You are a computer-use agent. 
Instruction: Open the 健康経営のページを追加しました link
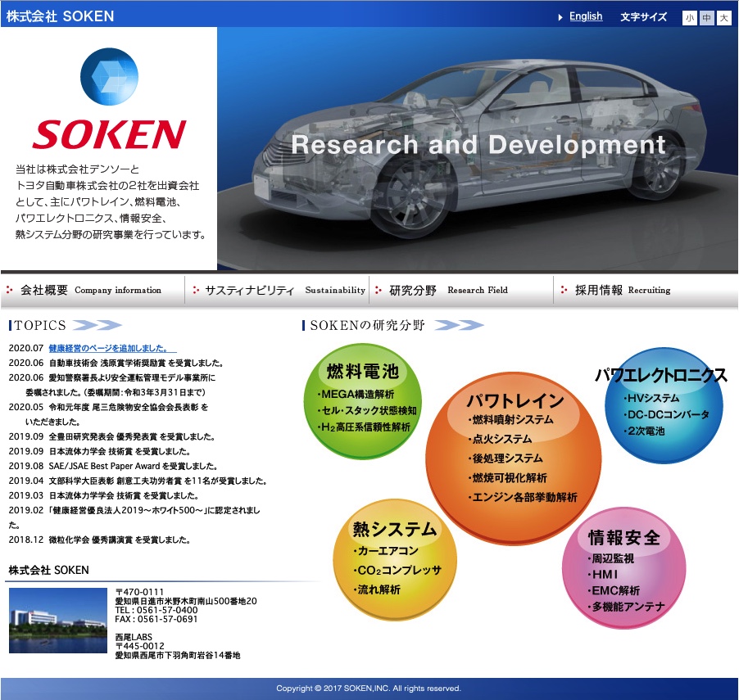coord(112,349)
